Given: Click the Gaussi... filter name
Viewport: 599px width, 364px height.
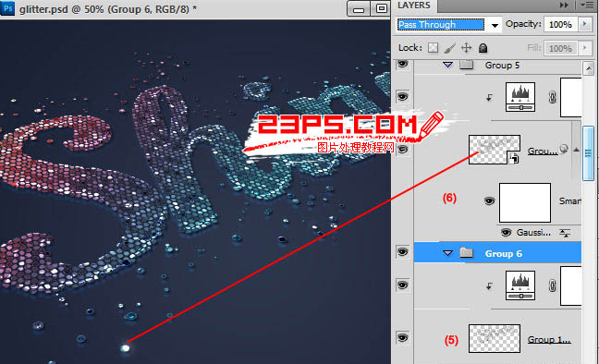Looking at the screenshot, I should click(533, 232).
